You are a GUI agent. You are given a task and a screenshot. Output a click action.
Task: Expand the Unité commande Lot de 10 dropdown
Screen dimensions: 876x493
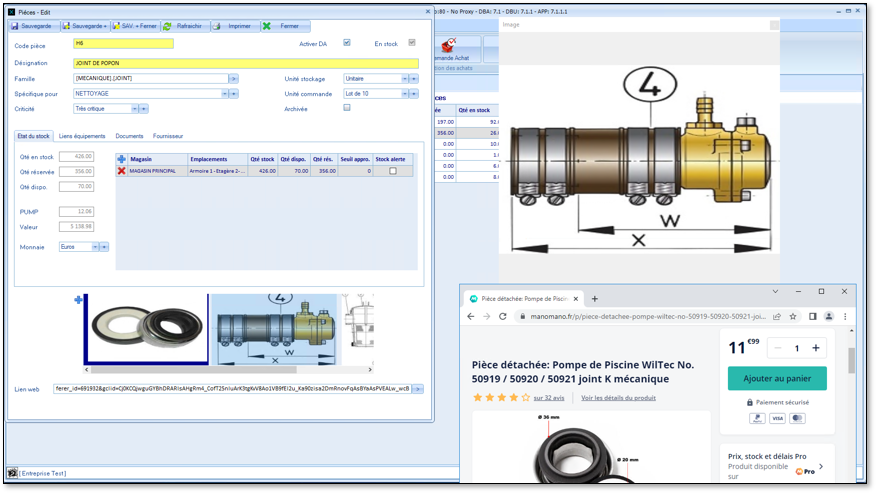(x=405, y=94)
